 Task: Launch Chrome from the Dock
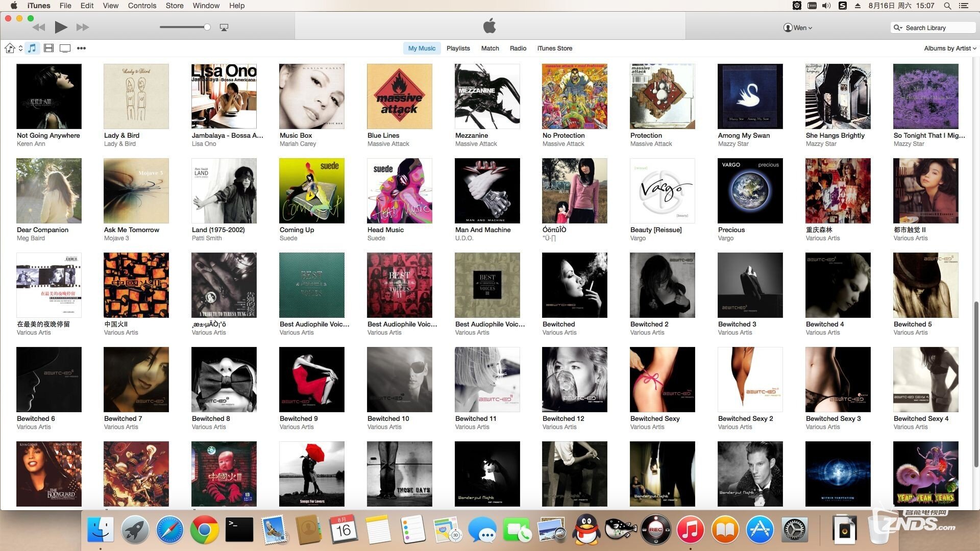tap(204, 530)
